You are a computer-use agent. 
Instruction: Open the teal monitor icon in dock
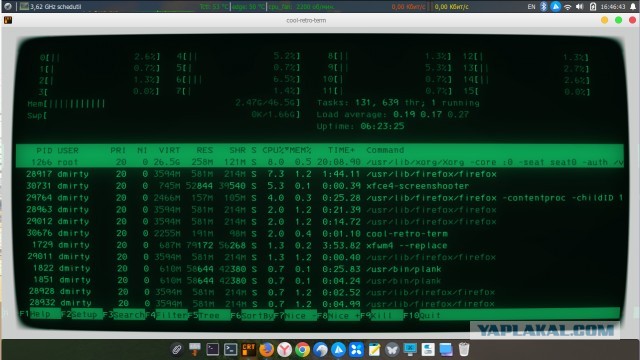click(x=410, y=349)
